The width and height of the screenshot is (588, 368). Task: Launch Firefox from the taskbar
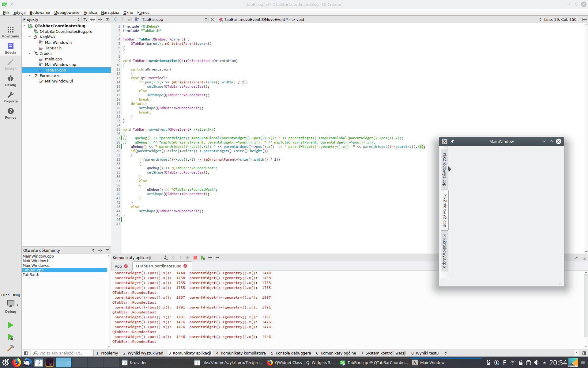click(x=17, y=362)
